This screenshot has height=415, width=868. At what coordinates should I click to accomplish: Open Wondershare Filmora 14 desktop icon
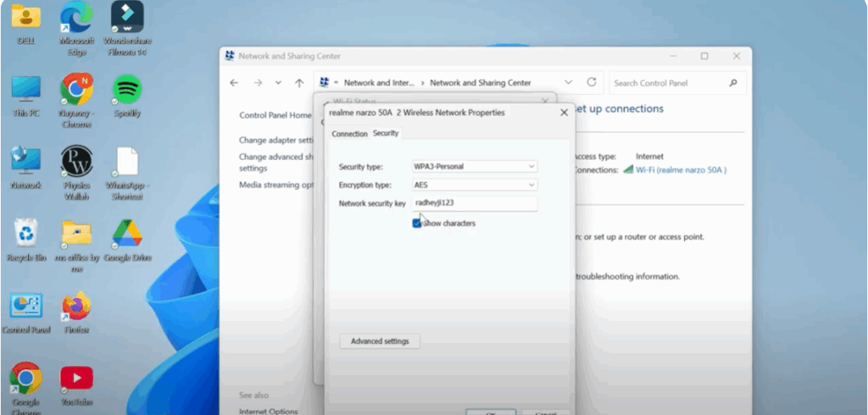[127, 18]
